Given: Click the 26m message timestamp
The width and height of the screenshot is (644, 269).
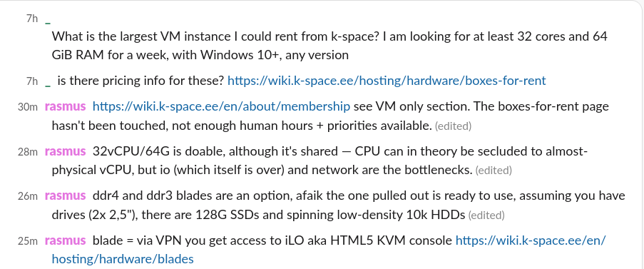Looking at the screenshot, I should pos(28,196).
